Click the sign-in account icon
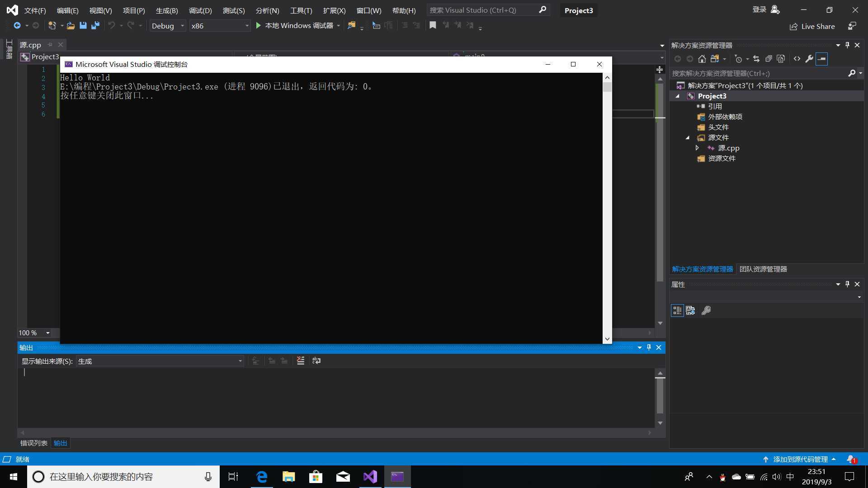Screen dimensions: 868x488 click(775, 10)
